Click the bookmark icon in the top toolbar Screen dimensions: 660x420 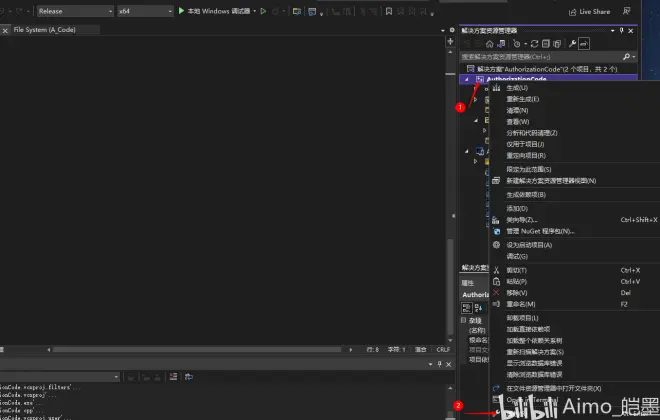(389, 11)
